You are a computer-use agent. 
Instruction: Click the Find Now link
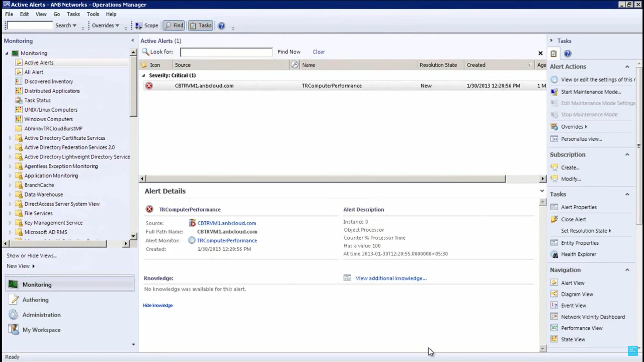(289, 52)
